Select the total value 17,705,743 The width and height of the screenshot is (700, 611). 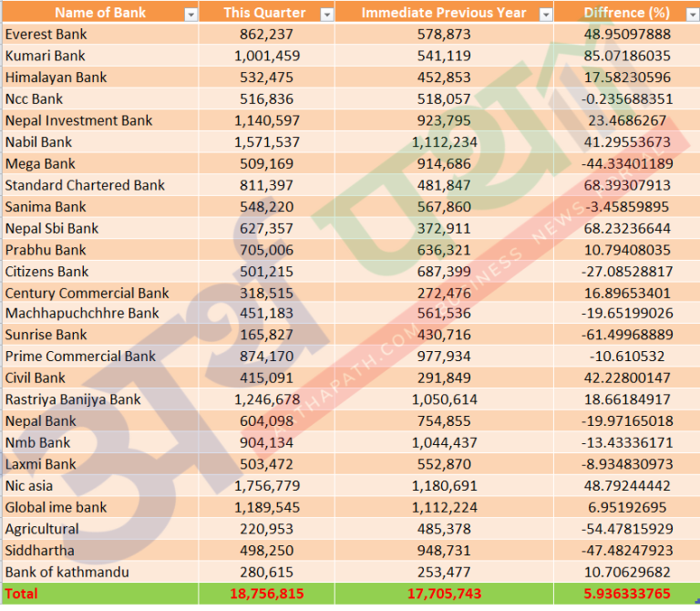coord(444,594)
